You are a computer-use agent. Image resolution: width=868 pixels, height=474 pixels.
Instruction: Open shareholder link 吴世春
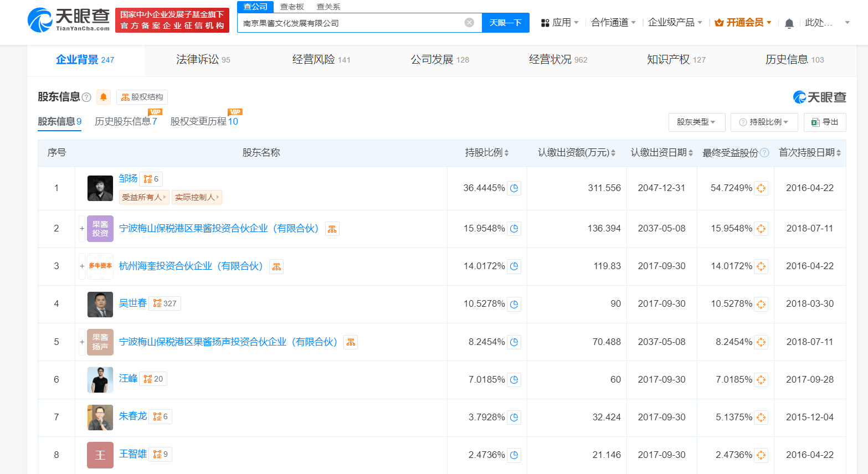click(x=133, y=303)
